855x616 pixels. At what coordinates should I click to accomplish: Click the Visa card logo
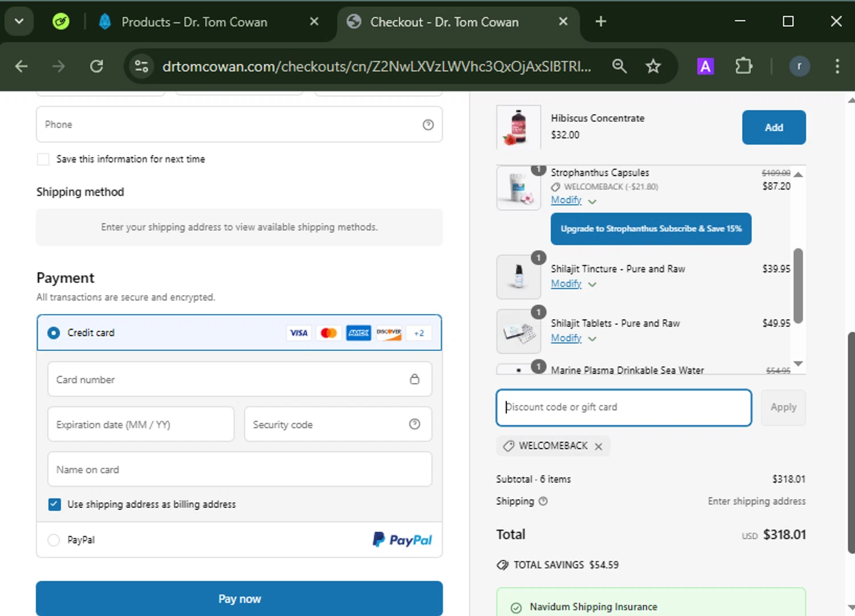[x=299, y=333]
